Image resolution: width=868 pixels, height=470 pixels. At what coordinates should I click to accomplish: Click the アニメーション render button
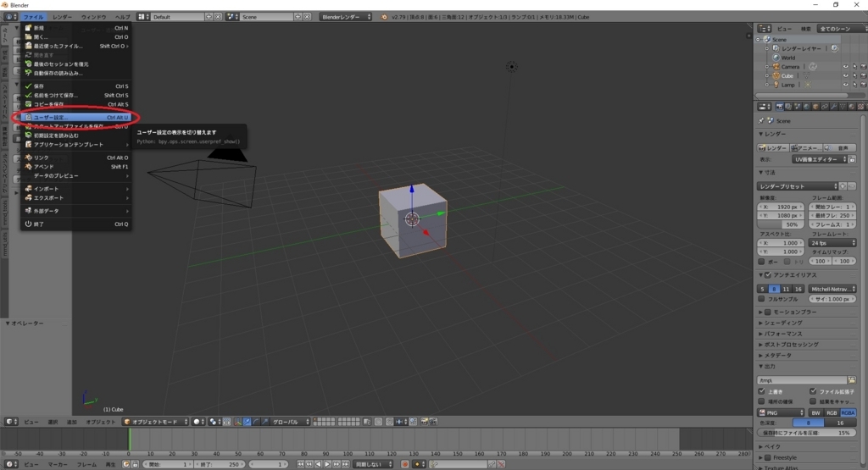tap(806, 148)
